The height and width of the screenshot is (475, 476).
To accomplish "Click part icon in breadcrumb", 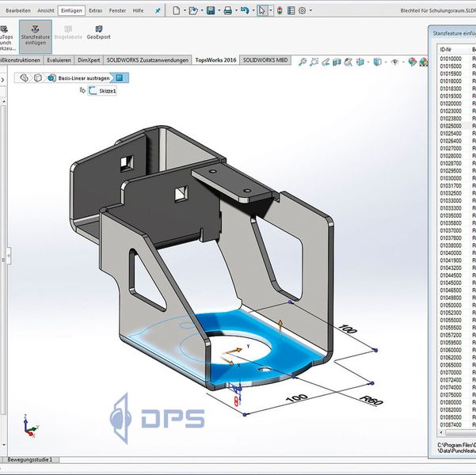I will click(25, 78).
